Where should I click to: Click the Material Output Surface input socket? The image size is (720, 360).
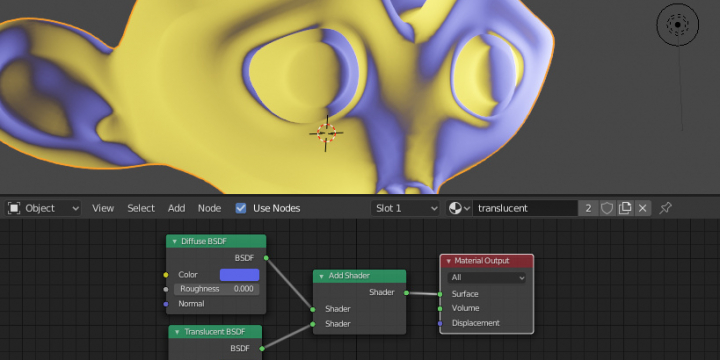point(440,294)
